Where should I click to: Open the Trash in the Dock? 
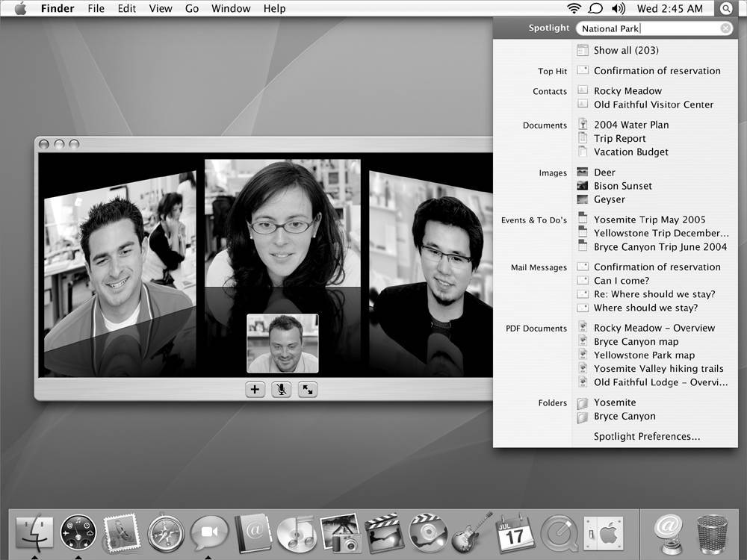pos(712,533)
